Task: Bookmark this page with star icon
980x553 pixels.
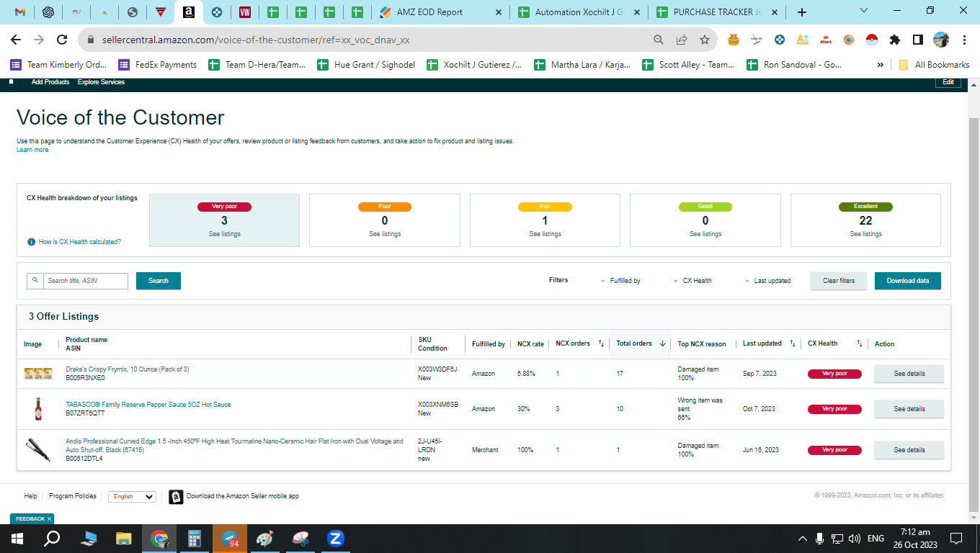Action: tap(705, 40)
